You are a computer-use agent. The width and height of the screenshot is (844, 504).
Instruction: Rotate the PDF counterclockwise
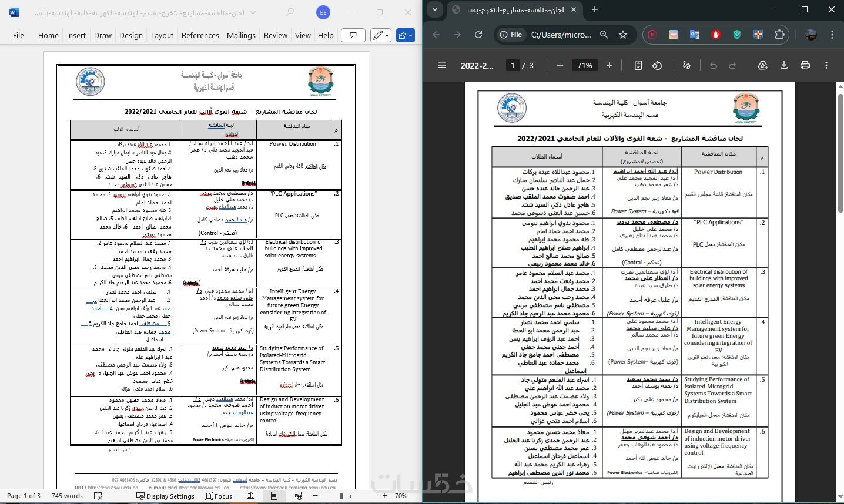click(658, 65)
